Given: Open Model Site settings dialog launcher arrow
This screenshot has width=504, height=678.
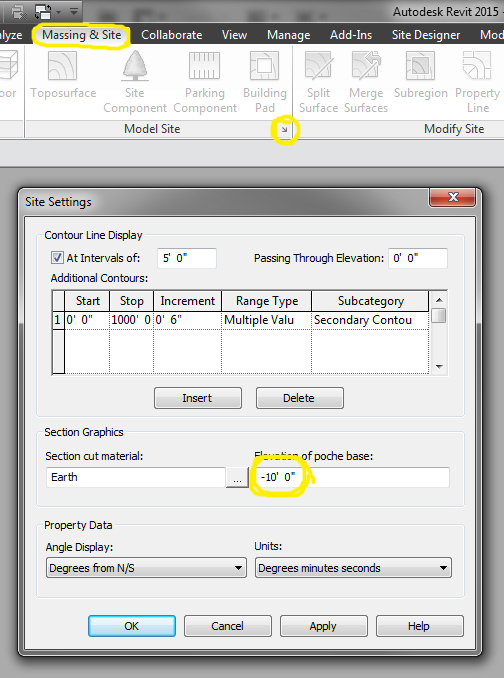Looking at the screenshot, I should [x=284, y=129].
